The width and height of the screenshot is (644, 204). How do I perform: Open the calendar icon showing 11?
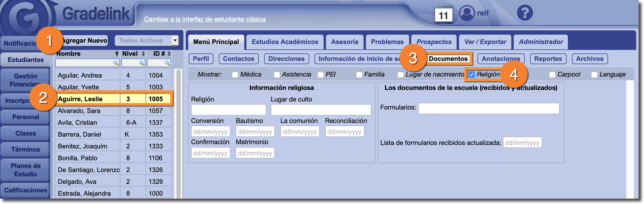coord(443,14)
